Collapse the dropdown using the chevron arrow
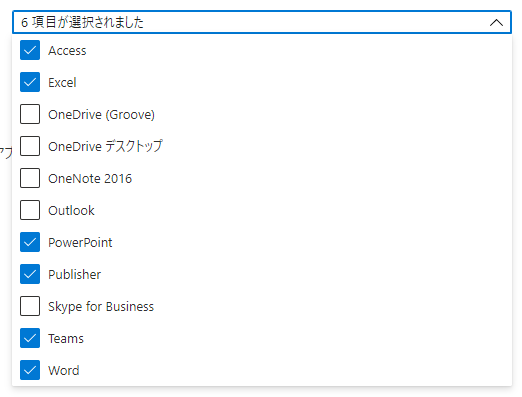 tap(496, 22)
